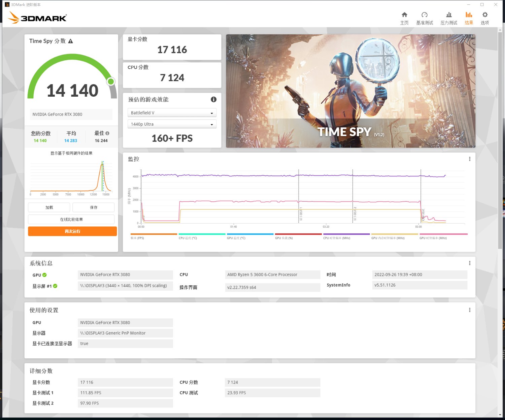The image size is (505, 420).
Task: Toggle CPU temperature teal legend swatch
Action: [x=202, y=234]
